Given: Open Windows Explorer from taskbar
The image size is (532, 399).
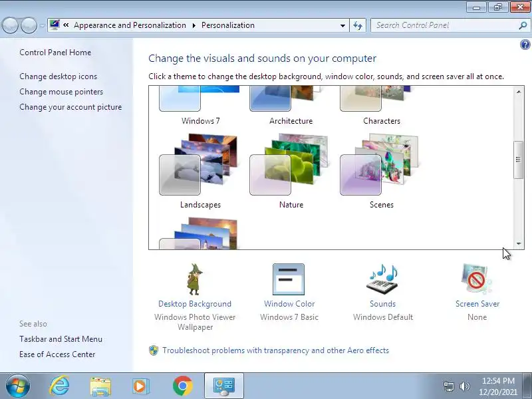Looking at the screenshot, I should pyautogui.click(x=100, y=386).
